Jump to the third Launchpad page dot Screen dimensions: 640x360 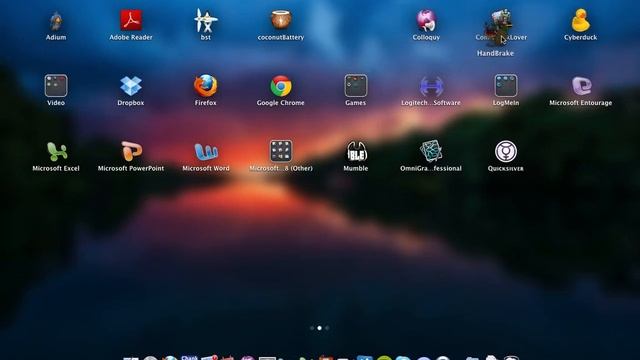point(327,328)
